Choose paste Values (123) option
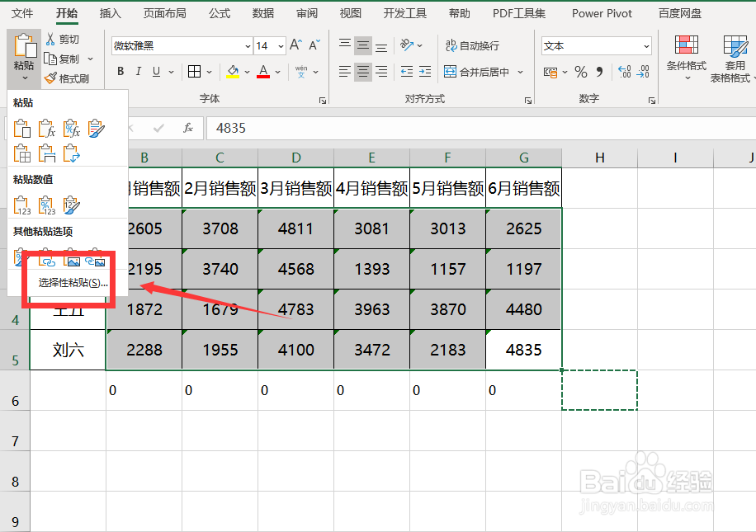The width and height of the screenshot is (756, 532). click(x=22, y=205)
